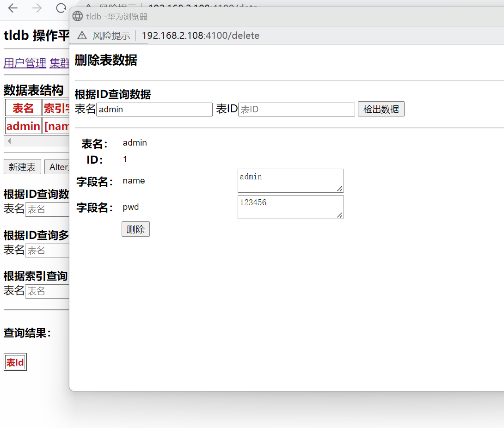Click the globe icon in tldb popup title

pyautogui.click(x=78, y=17)
